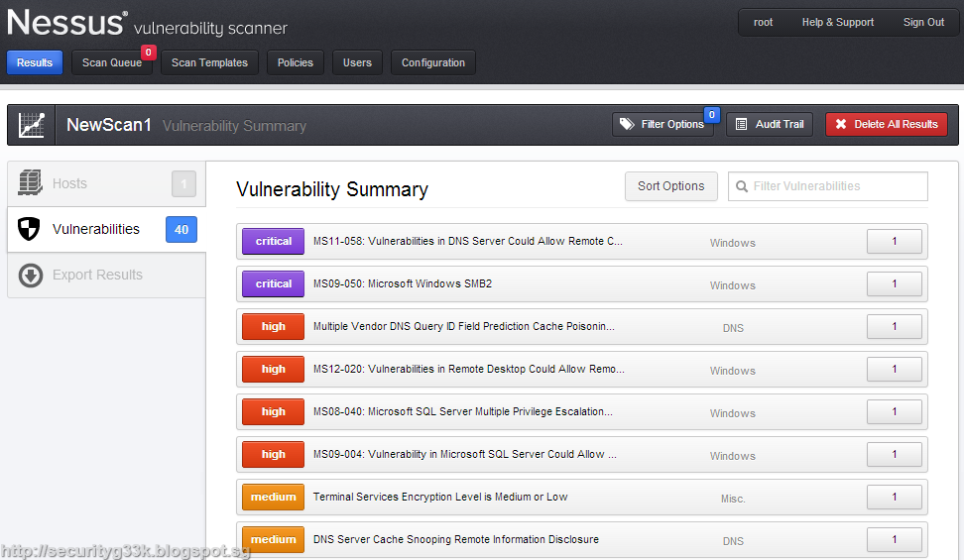
Task: Click the Vulnerabilities shield icon
Action: 31,229
